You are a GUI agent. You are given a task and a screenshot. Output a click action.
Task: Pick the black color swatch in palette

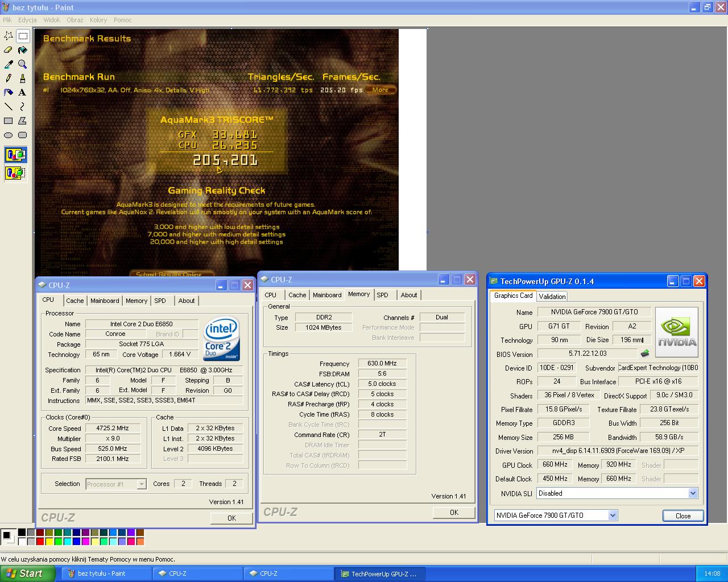(x=22, y=533)
